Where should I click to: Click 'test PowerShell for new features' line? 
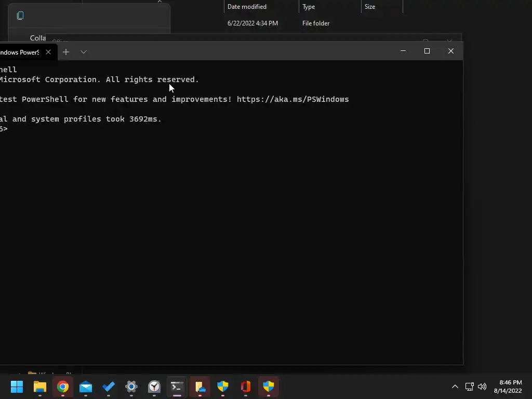[175, 99]
